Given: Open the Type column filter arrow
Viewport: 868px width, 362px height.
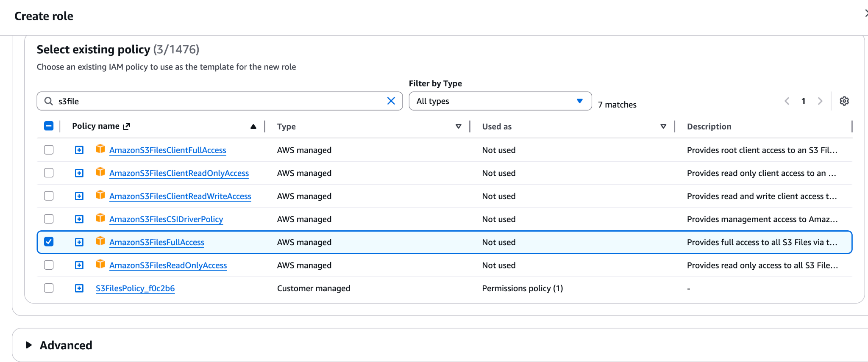Looking at the screenshot, I should tap(458, 126).
